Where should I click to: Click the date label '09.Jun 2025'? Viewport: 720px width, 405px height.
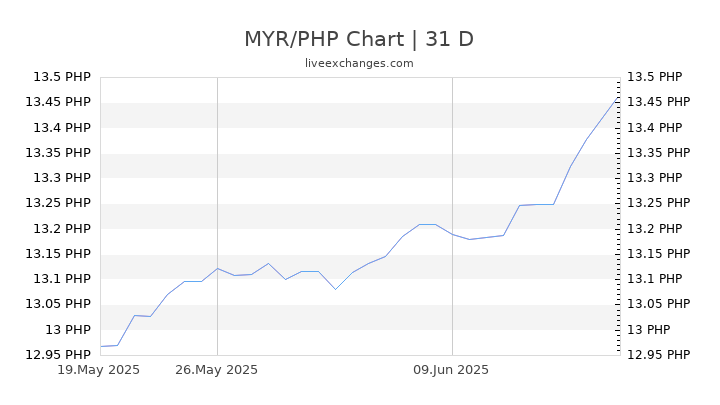[x=451, y=370]
